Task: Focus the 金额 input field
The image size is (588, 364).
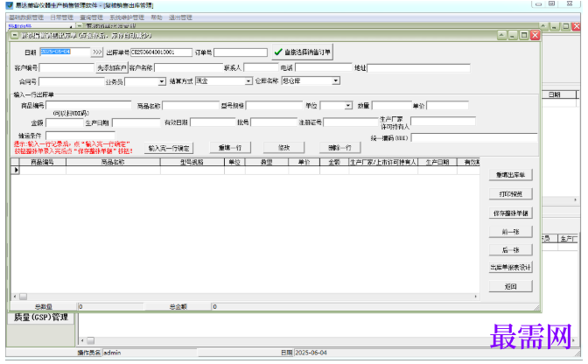Action: point(65,122)
